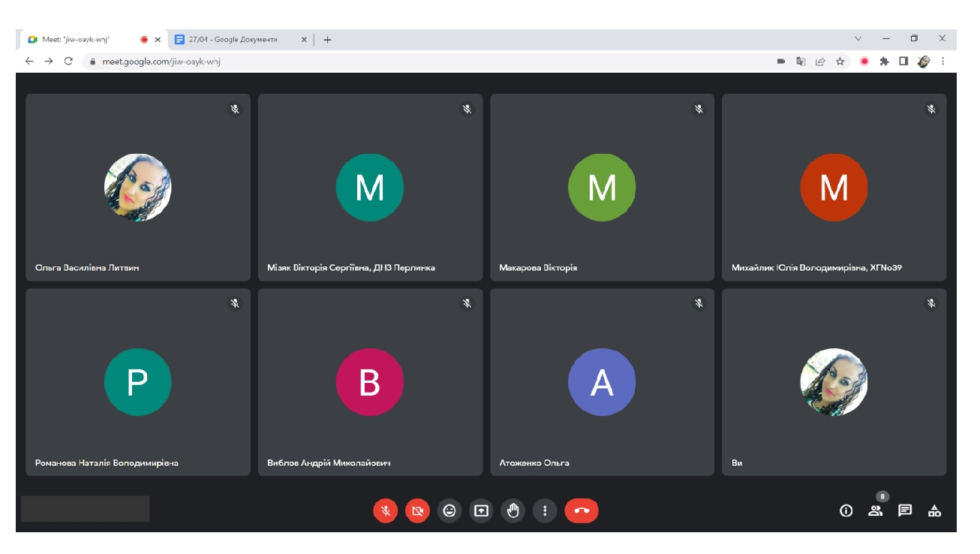Leave the call with red hang-up button
The image size is (980, 554).
[582, 511]
